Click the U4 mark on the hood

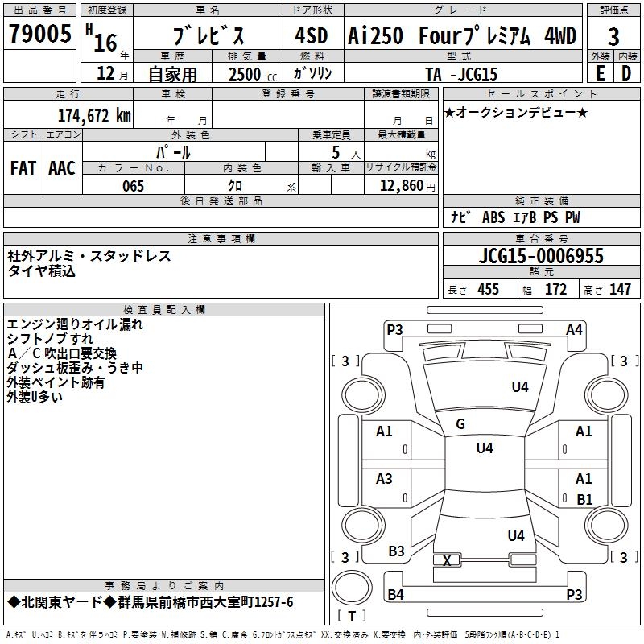(x=520, y=387)
